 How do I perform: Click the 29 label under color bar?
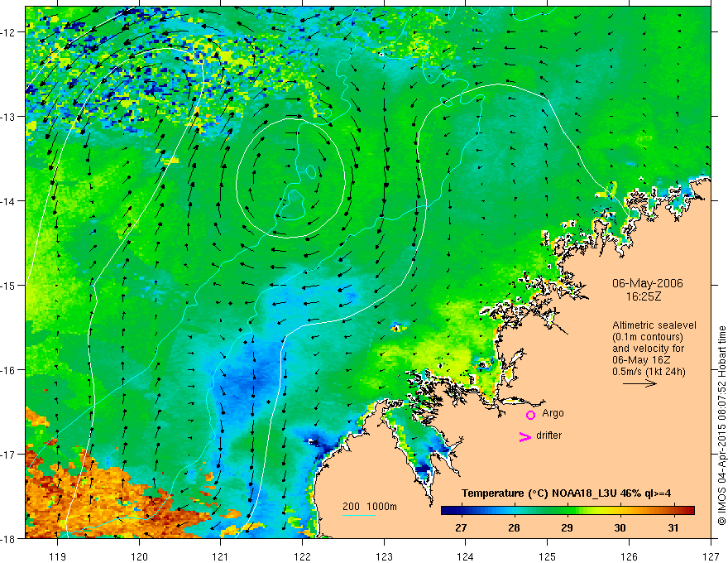567,527
